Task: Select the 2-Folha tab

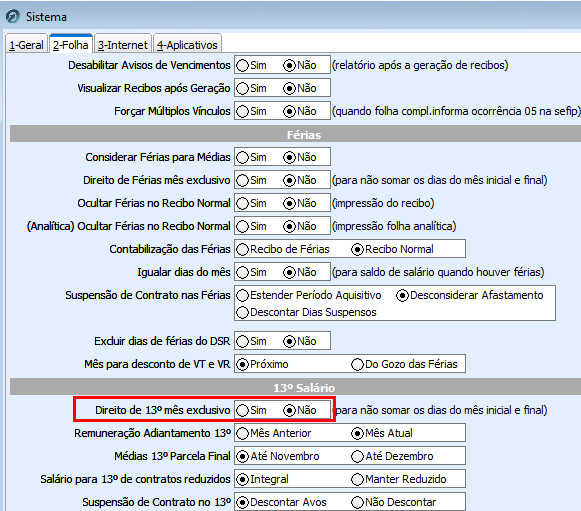Action: coord(71,44)
